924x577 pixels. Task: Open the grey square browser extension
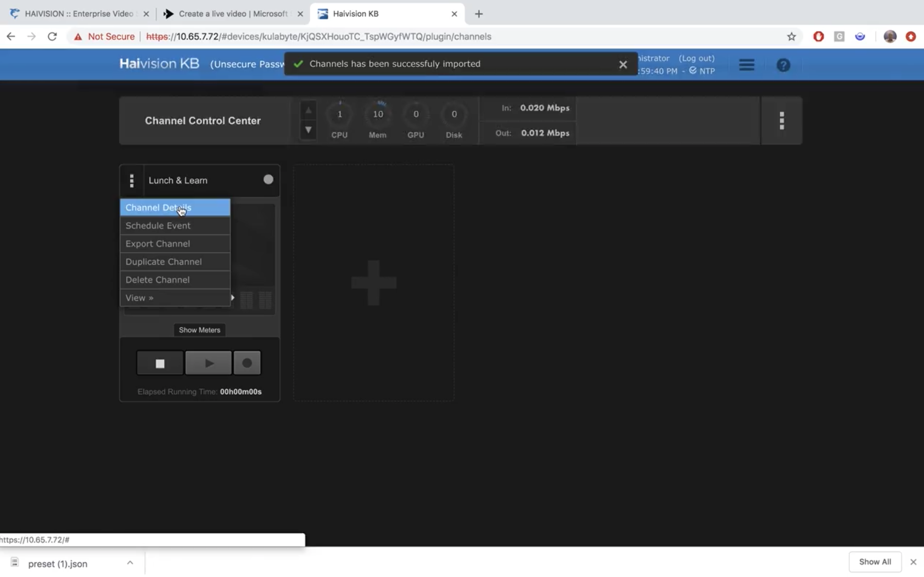click(x=839, y=37)
